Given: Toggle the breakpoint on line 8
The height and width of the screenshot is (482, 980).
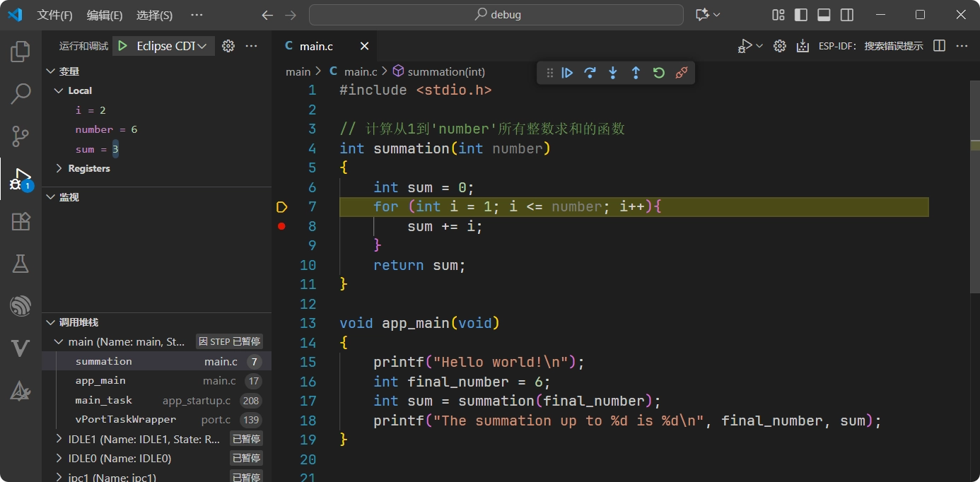Looking at the screenshot, I should tap(281, 226).
